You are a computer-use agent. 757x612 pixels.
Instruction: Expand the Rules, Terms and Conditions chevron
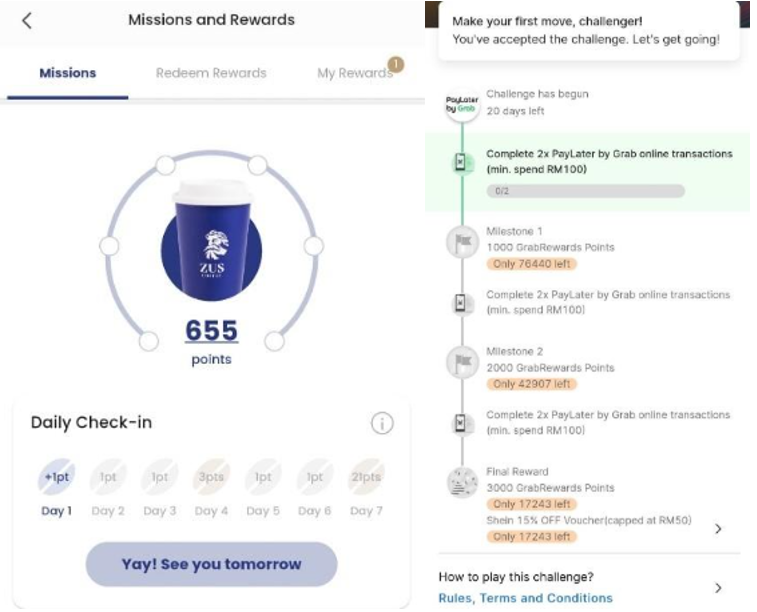point(718,588)
